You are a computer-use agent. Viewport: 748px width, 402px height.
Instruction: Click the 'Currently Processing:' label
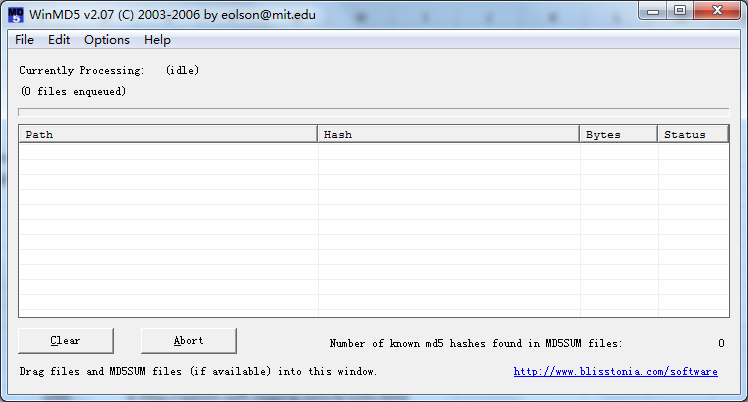pos(82,71)
